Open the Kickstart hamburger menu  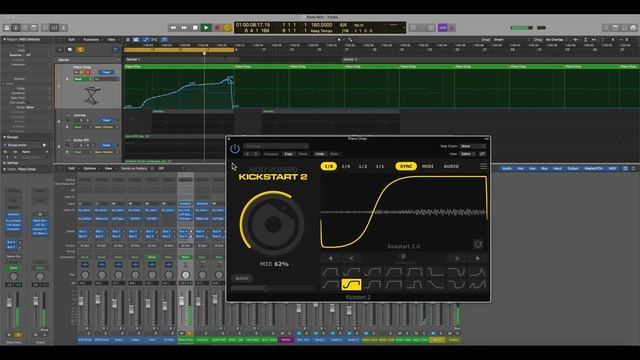483,166
